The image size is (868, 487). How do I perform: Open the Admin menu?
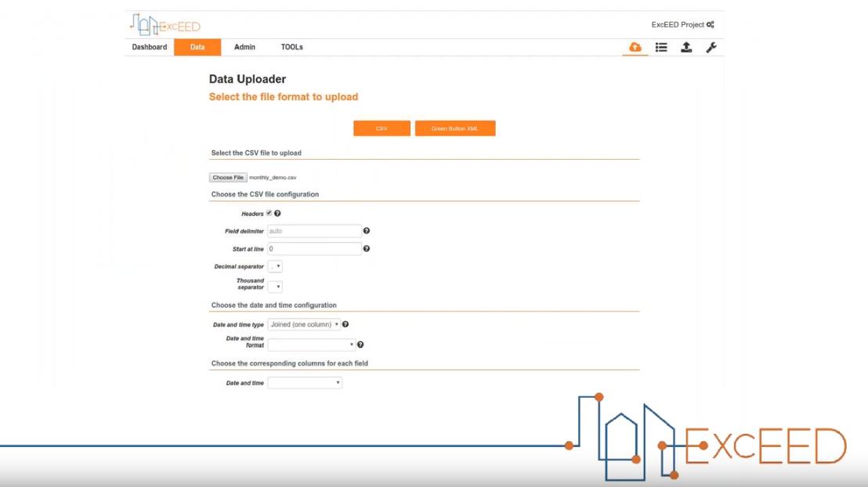click(x=244, y=47)
